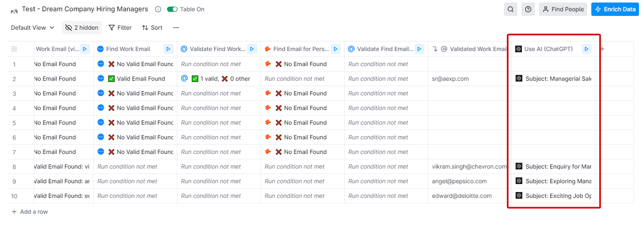The width and height of the screenshot is (644, 228).
Task: Click row 2 Validate Find Work @ icon
Action: 184,78
